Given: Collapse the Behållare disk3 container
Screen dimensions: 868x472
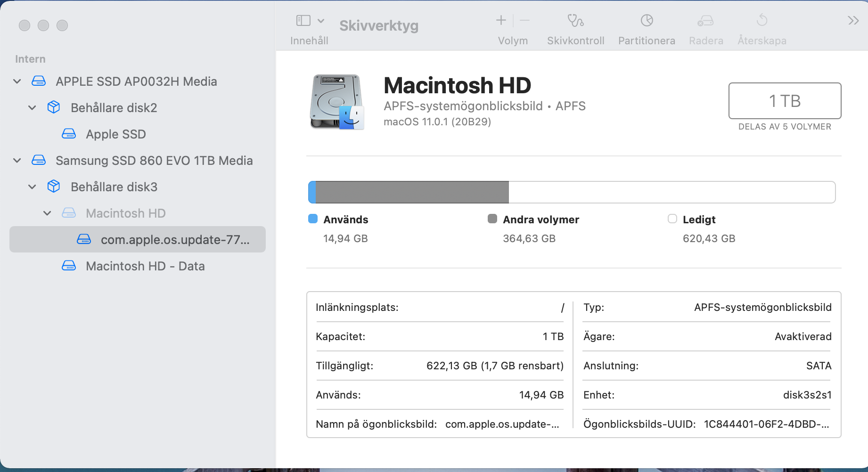Looking at the screenshot, I should [33, 187].
